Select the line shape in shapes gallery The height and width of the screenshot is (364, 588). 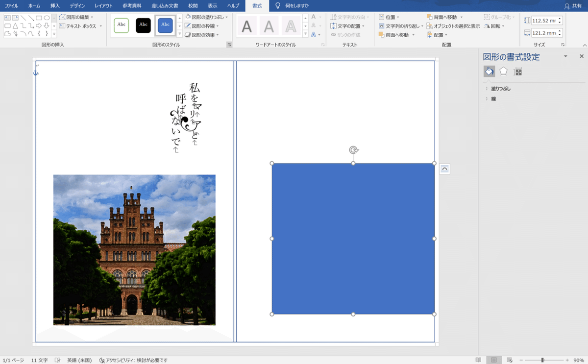[x=23, y=18]
